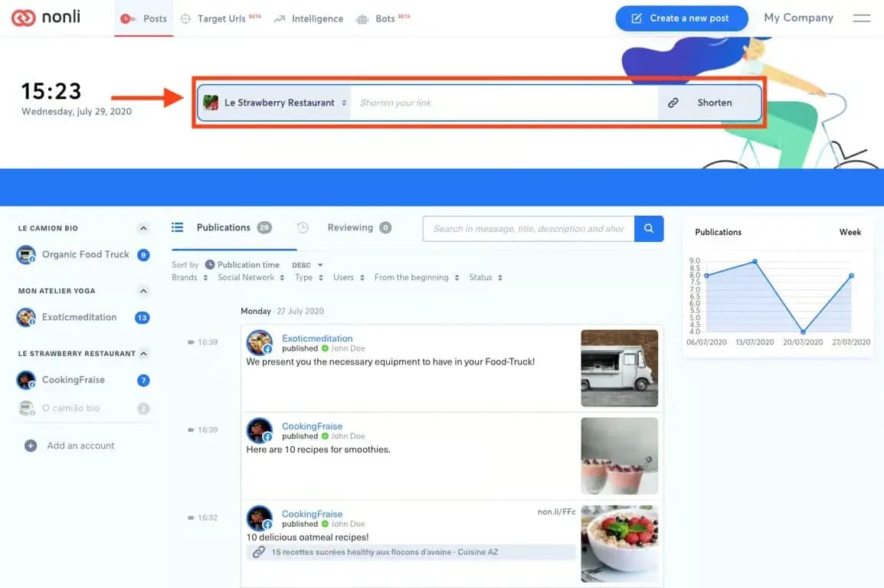Click the Le Strawberry Restaurant brand avatar

pos(211,103)
